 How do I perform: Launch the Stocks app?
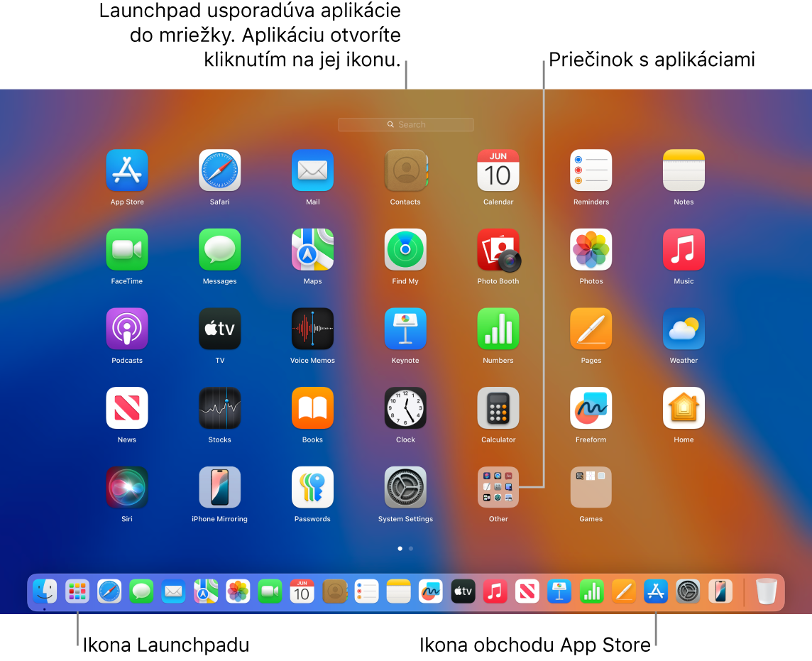coord(219,408)
